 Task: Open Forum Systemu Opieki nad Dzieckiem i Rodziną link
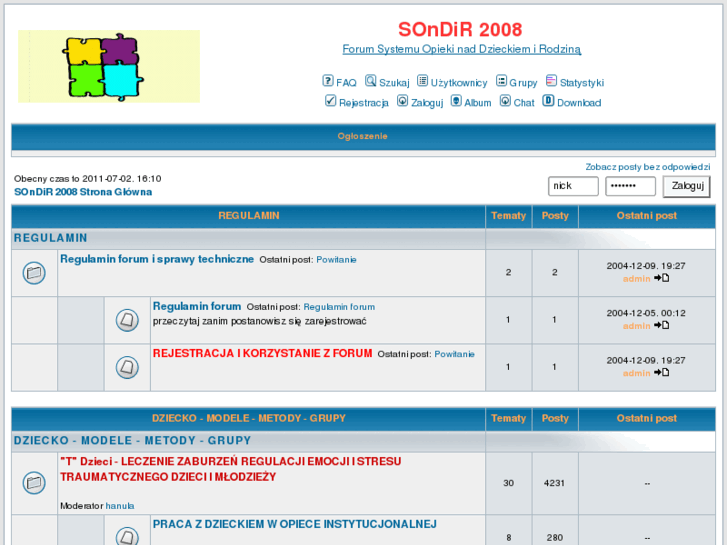[462, 49]
